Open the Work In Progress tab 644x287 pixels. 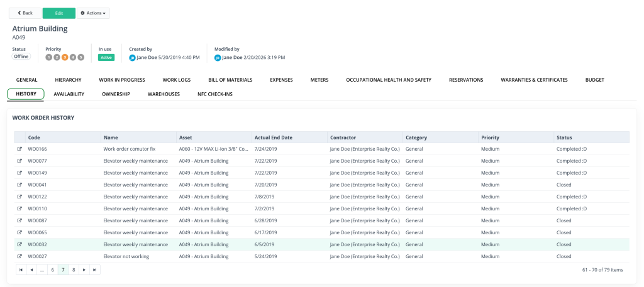tap(122, 80)
